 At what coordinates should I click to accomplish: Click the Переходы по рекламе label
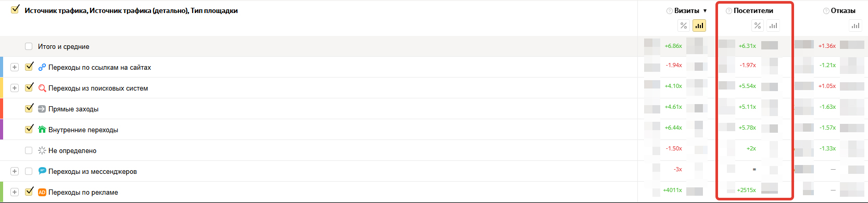pos(83,192)
